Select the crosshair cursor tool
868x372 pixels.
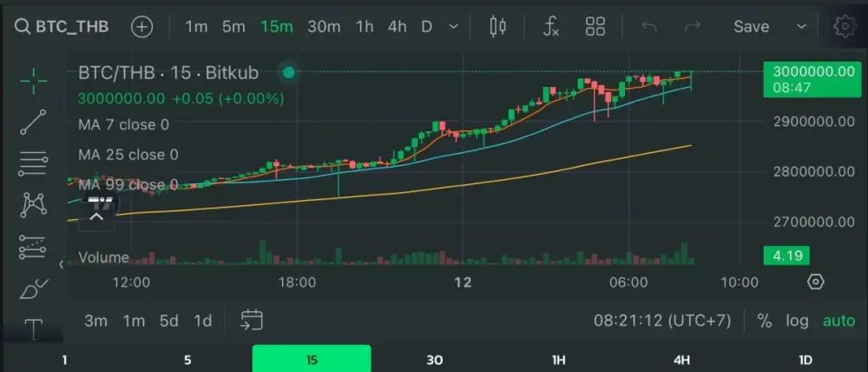coord(33,81)
